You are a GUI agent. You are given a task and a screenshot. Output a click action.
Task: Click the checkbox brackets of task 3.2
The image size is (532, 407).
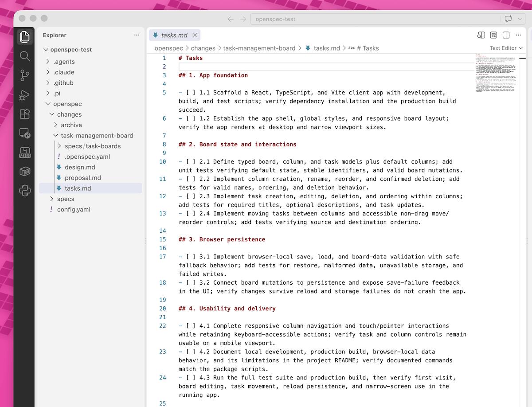[x=191, y=282]
